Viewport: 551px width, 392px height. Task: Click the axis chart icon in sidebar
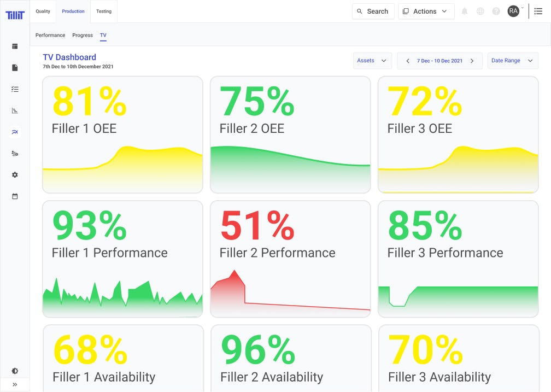click(x=15, y=110)
